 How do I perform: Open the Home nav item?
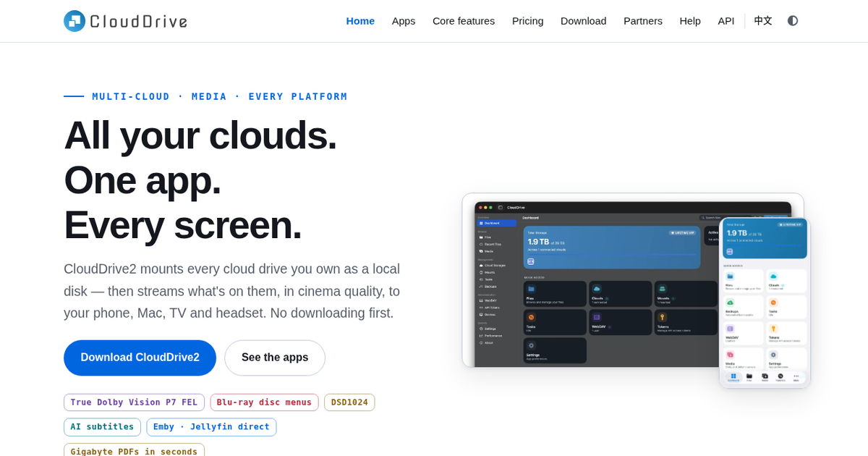click(360, 20)
